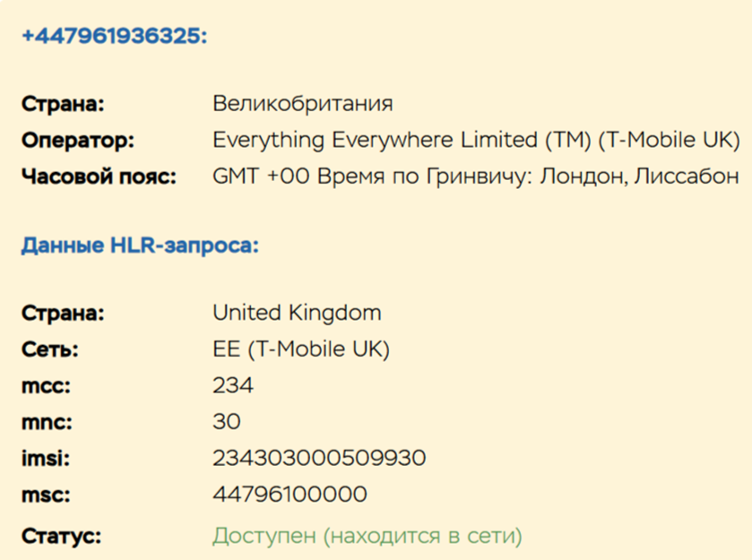
Task: Click the msc number 44796100000
Action: [290, 495]
